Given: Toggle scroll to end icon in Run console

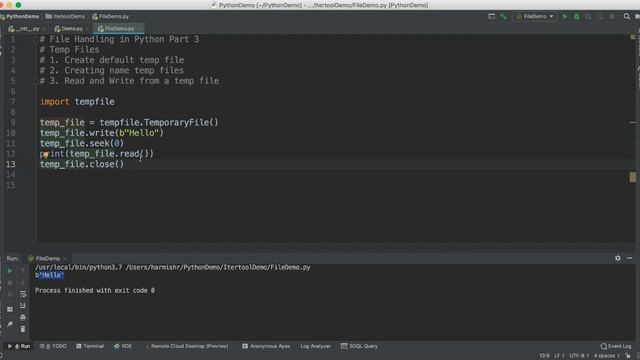Looking at the screenshot, I should coord(23,305).
